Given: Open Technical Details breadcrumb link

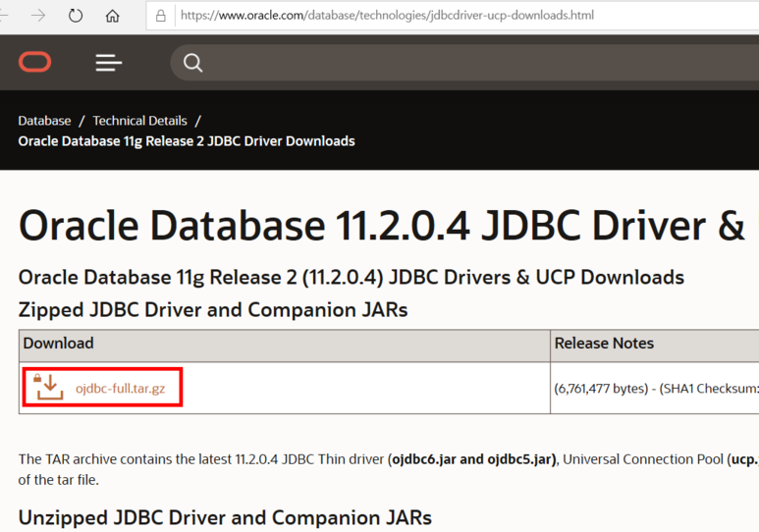Looking at the screenshot, I should 139,121.
